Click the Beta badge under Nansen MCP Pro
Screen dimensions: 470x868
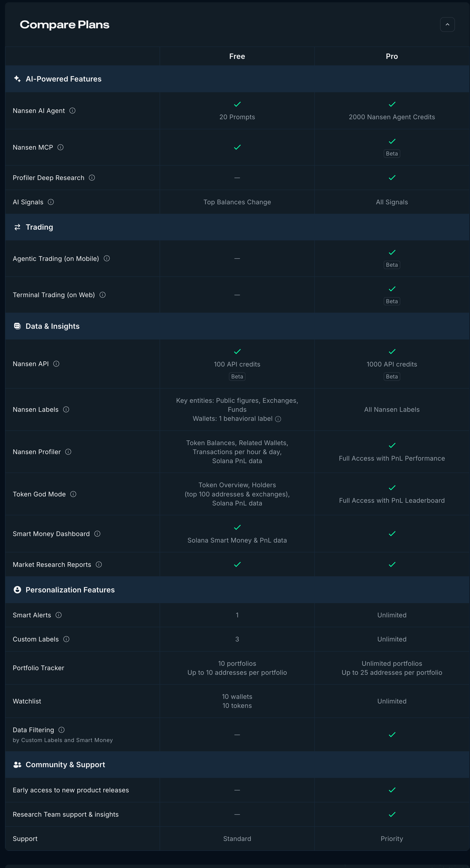(391, 154)
